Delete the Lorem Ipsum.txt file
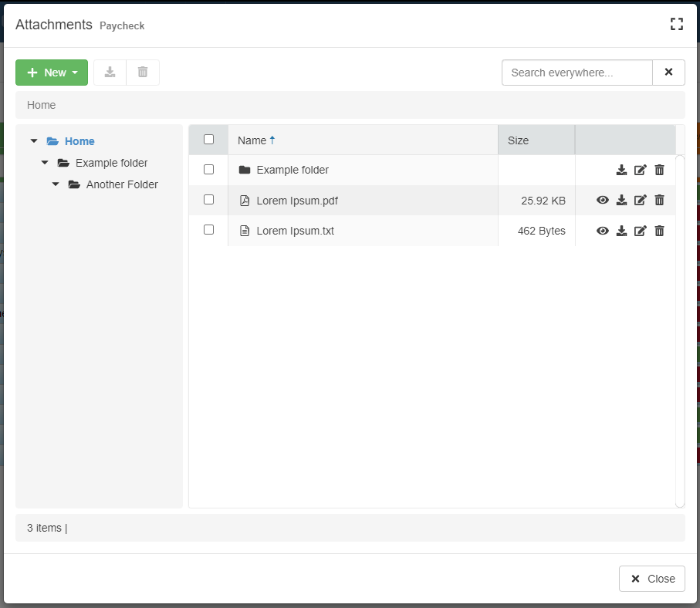This screenshot has width=700, height=608. 659,231
